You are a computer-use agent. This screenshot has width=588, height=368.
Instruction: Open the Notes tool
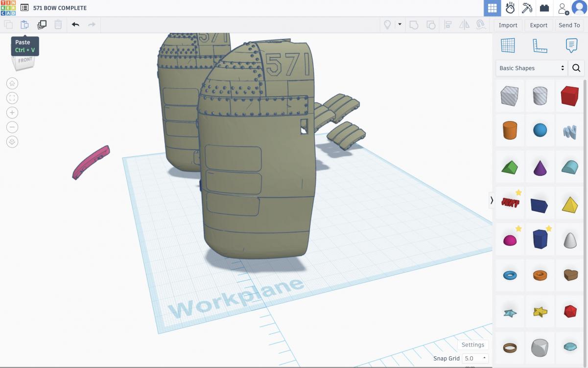pos(571,46)
